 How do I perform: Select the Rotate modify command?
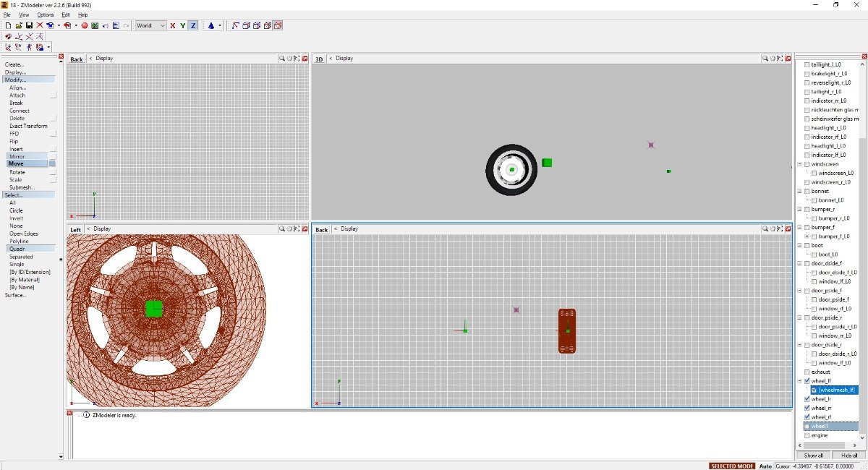(17, 172)
